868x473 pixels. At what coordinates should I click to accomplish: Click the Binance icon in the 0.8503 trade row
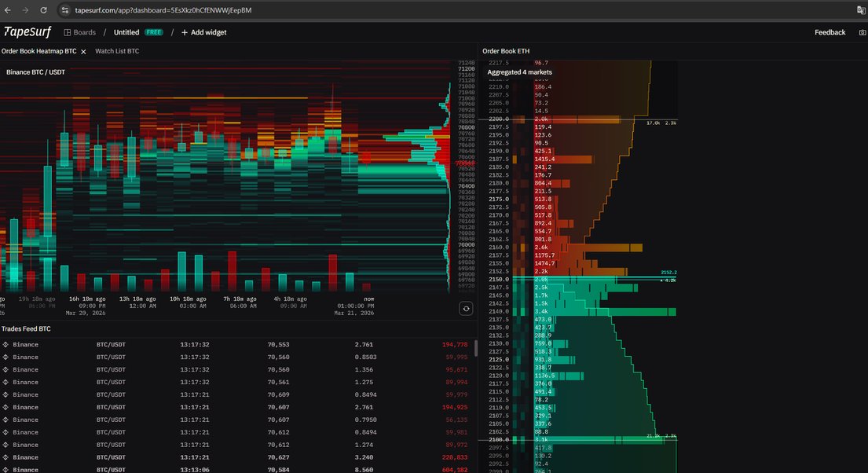coord(5,357)
